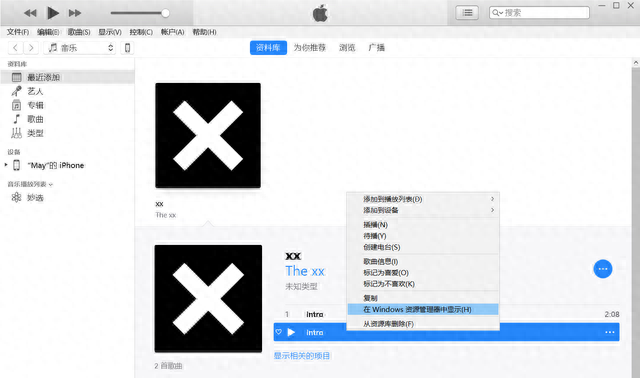Click the large xx album artwork below
The image size is (640, 378).
tap(208, 298)
